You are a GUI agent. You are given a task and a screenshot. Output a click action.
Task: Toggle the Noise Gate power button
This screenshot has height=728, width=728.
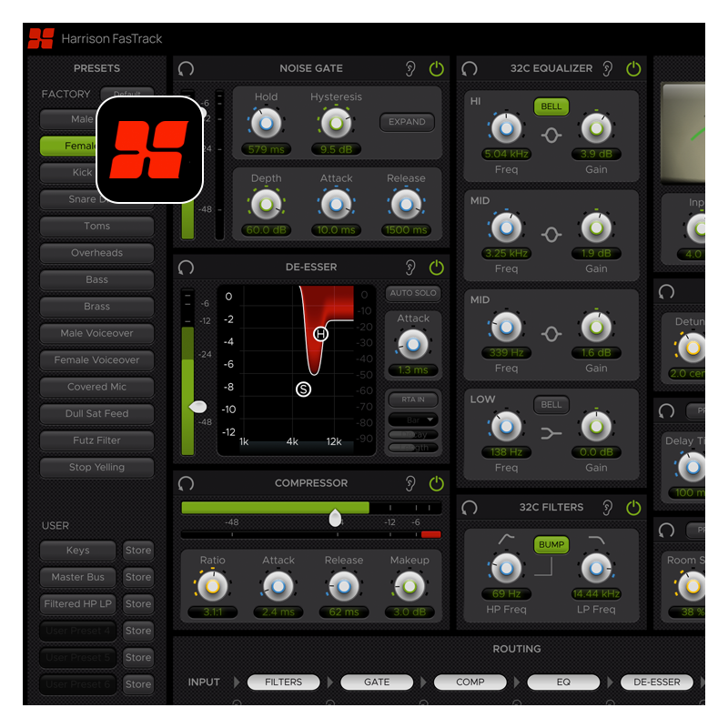coord(437,69)
